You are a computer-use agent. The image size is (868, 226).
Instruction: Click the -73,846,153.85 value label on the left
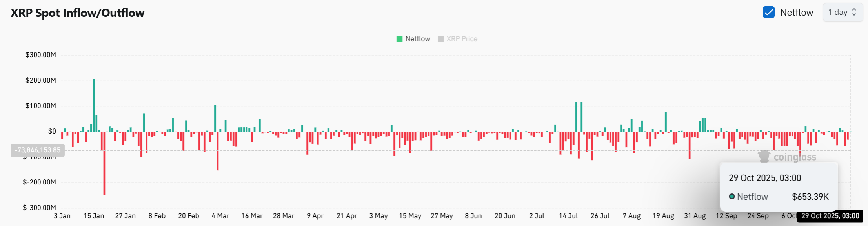[37, 150]
